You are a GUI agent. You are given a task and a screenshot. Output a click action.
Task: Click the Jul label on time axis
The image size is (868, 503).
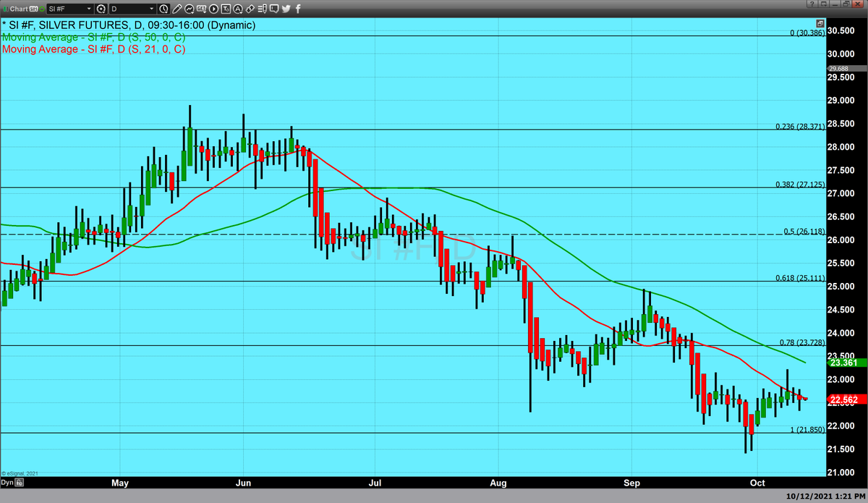click(x=375, y=481)
